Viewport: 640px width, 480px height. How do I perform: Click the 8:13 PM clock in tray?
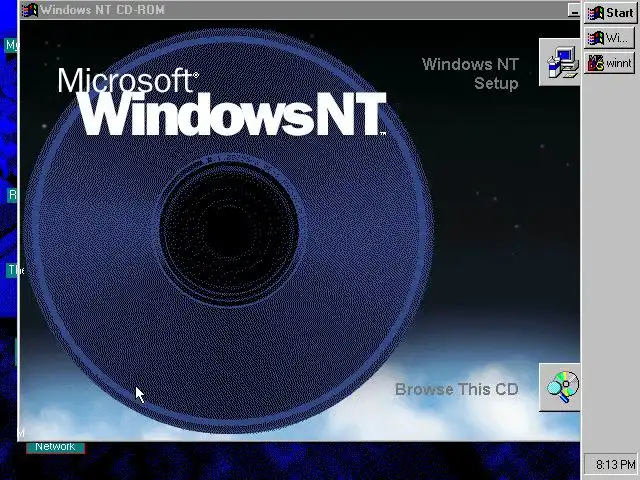611,464
